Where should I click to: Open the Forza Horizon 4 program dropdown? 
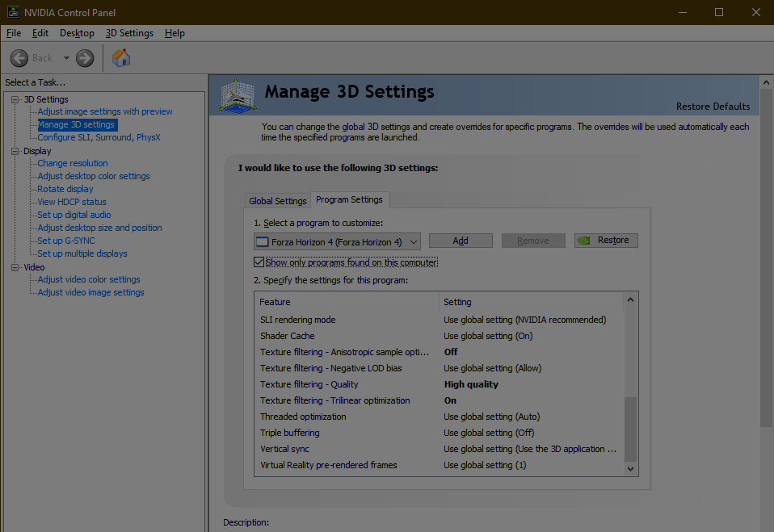pyautogui.click(x=337, y=242)
